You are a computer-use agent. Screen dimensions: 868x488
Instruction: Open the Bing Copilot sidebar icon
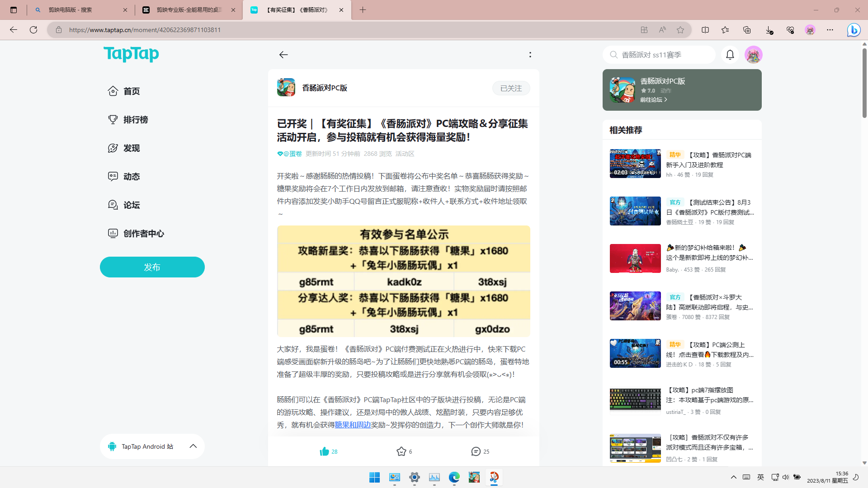tap(854, 30)
